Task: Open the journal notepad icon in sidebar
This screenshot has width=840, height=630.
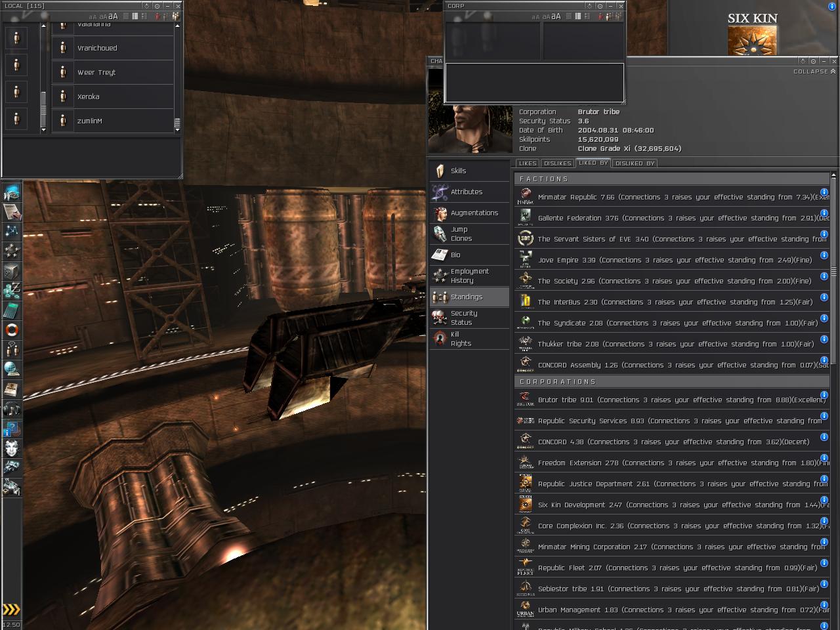Action: 12,211
